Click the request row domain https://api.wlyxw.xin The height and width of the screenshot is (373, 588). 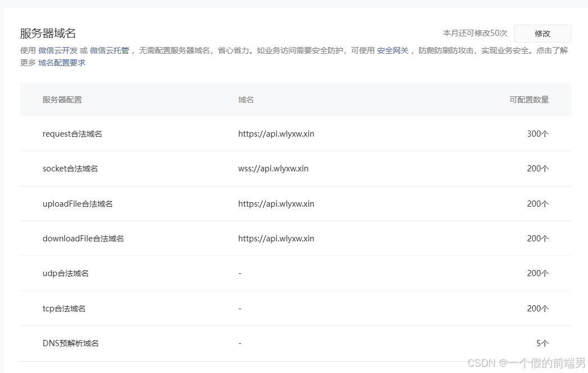[x=276, y=134]
